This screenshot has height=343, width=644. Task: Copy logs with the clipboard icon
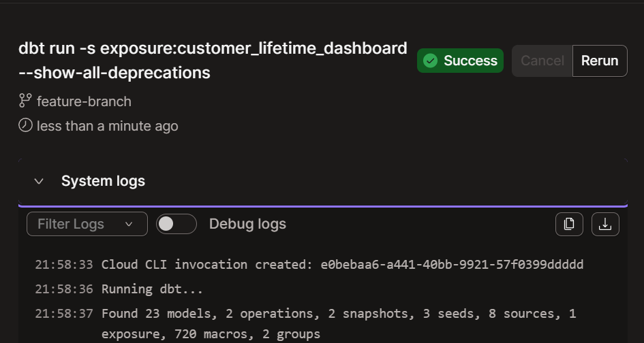point(569,225)
